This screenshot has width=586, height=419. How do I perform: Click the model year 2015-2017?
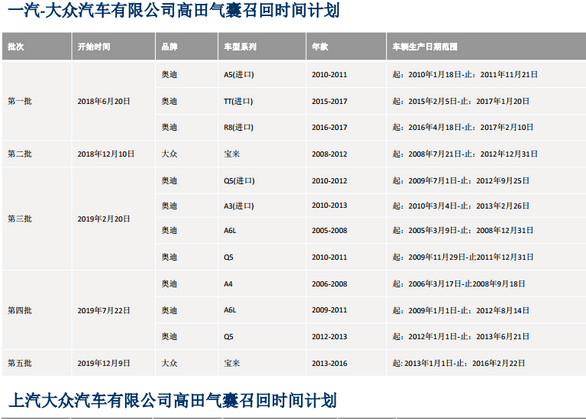pos(329,101)
